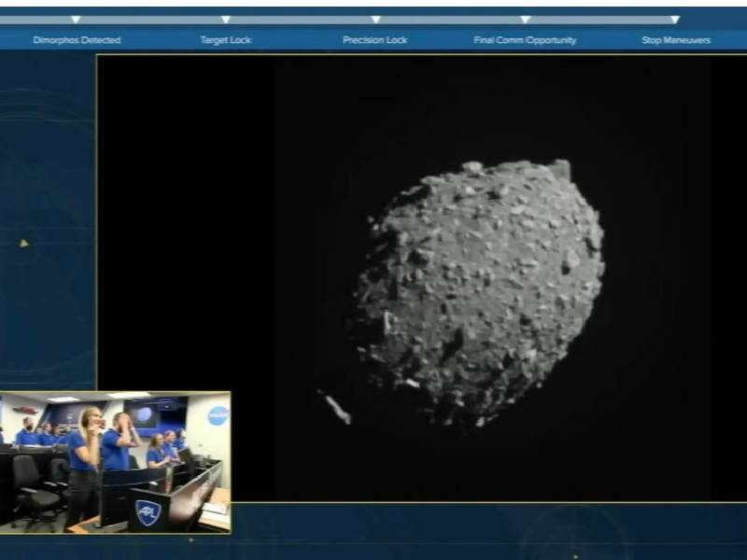The height and width of the screenshot is (560, 747).
Task: Click the NASA logo on the control room wall
Action: coord(218,415)
